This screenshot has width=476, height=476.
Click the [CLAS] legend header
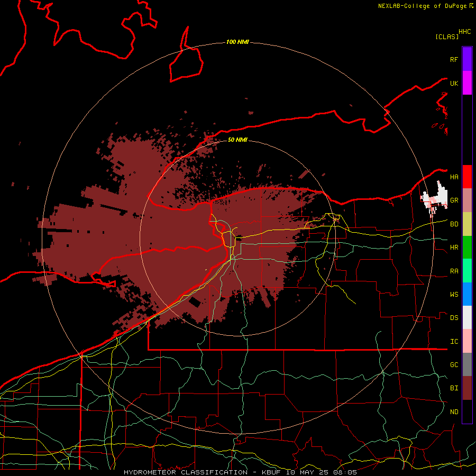pyautogui.click(x=447, y=36)
